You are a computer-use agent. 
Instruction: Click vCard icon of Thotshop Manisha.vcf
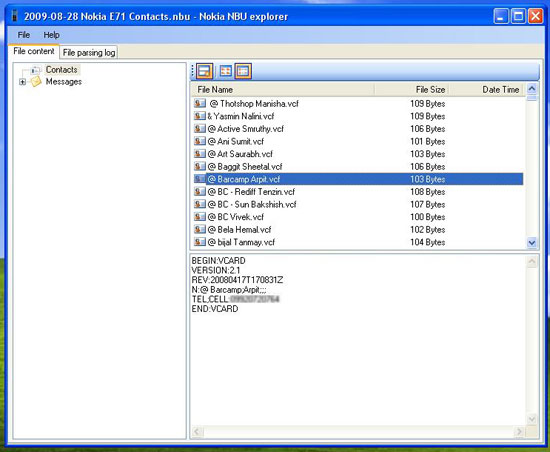pyautogui.click(x=200, y=103)
